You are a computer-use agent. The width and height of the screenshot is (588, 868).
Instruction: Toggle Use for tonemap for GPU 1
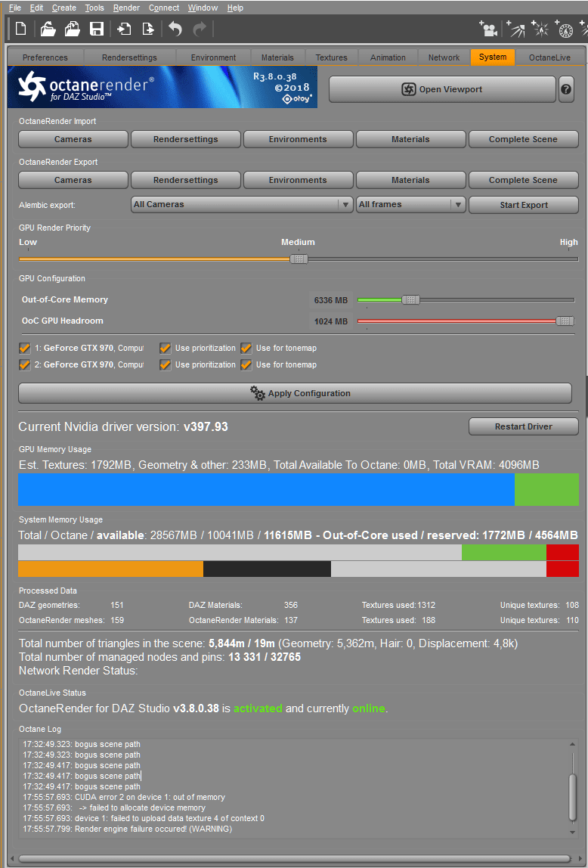pos(246,349)
